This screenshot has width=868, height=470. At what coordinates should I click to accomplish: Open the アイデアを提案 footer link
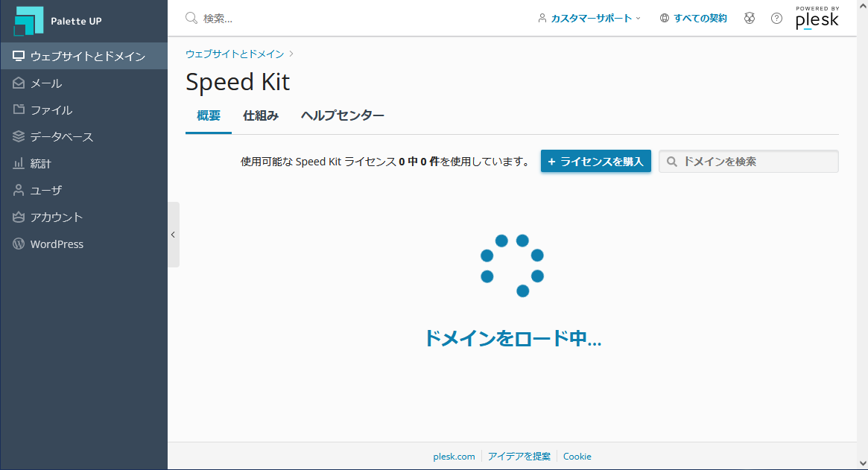click(519, 456)
